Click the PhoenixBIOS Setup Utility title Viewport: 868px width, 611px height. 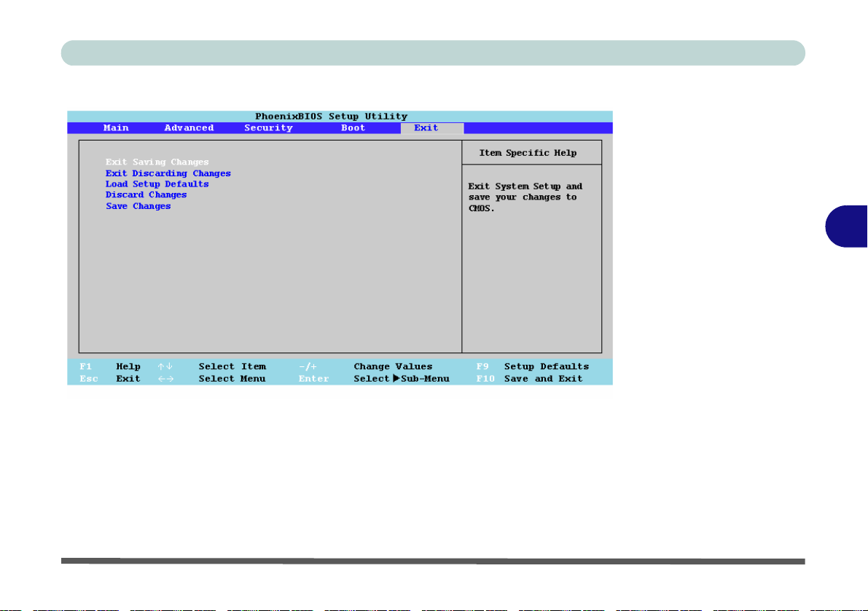tap(331, 116)
